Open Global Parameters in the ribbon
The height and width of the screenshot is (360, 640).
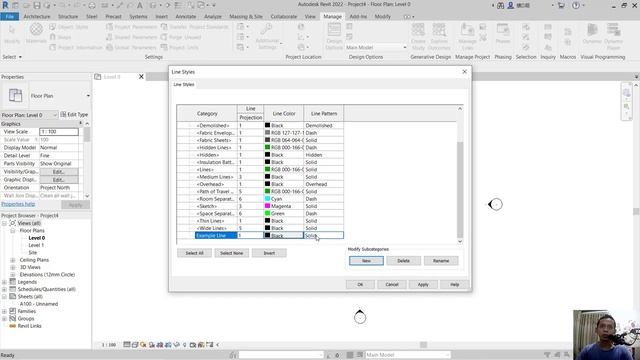(x=131, y=47)
